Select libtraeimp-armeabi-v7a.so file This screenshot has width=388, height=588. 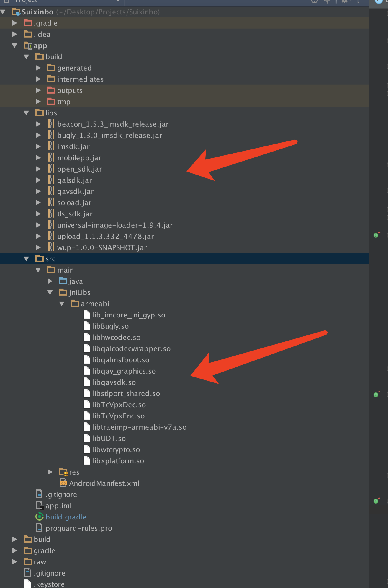(x=140, y=427)
